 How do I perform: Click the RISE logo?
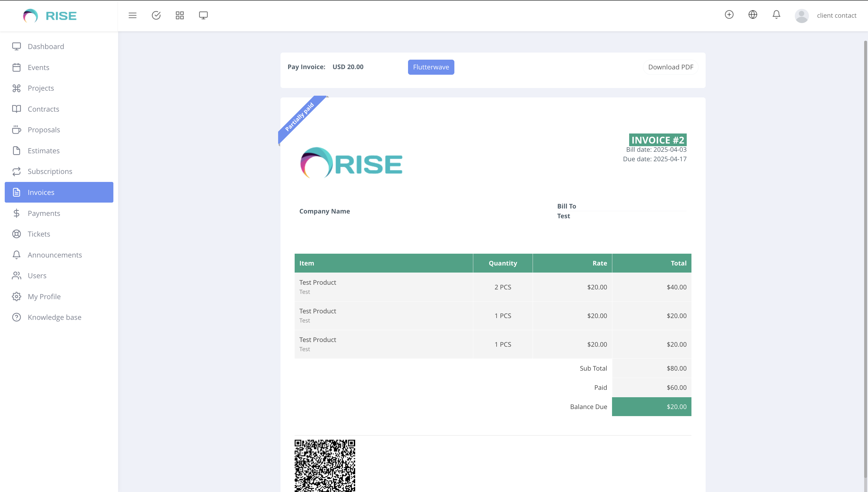pos(49,16)
